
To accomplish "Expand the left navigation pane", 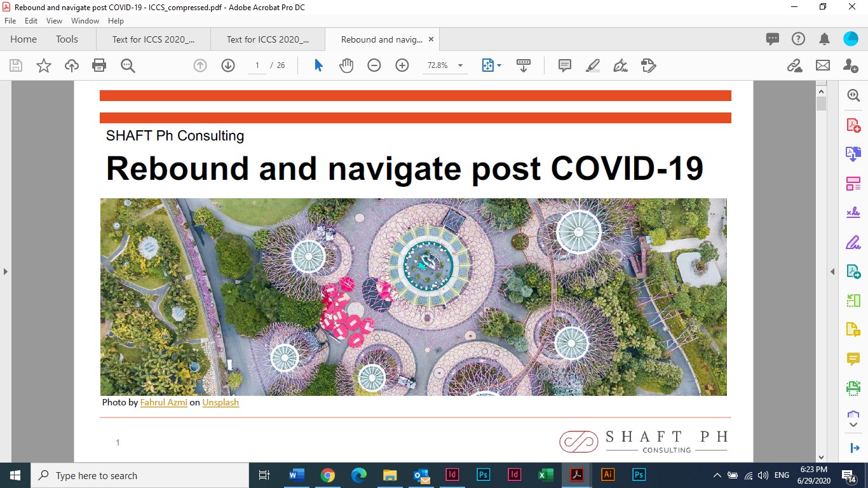I will point(6,272).
